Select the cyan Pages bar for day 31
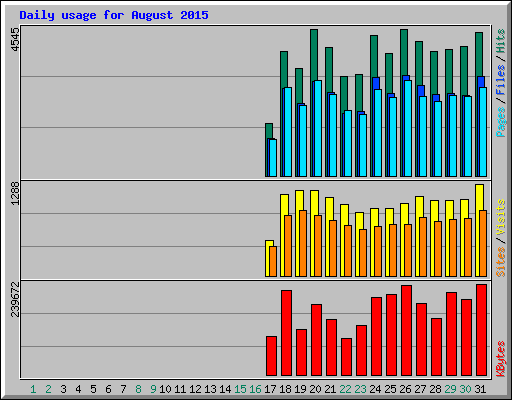This screenshot has height=400, width=512. 483,132
